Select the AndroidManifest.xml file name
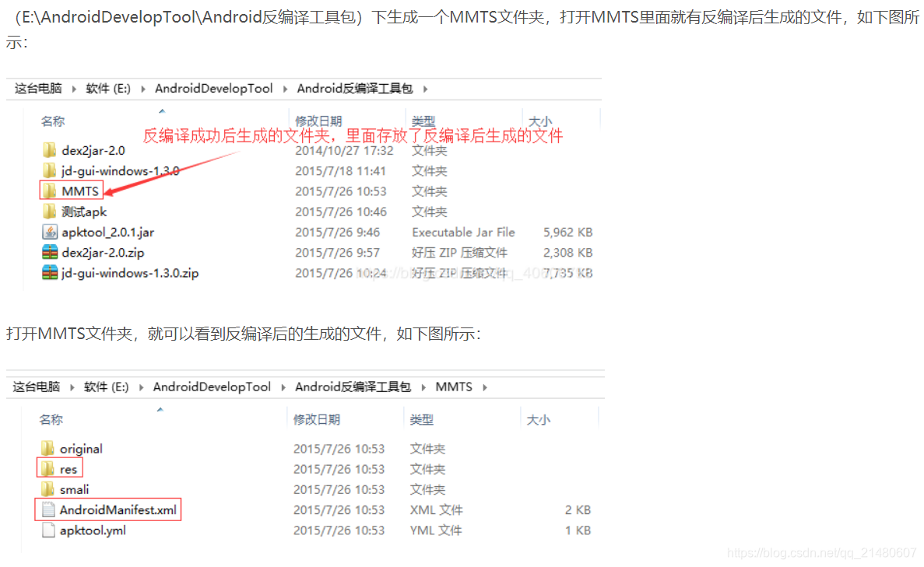Image resolution: width=924 pixels, height=567 pixels. (x=118, y=510)
